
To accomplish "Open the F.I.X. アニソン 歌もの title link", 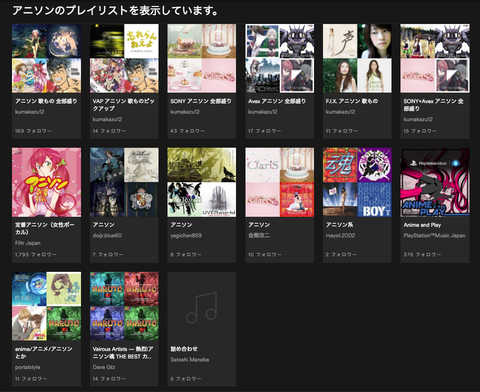I will (352, 101).
